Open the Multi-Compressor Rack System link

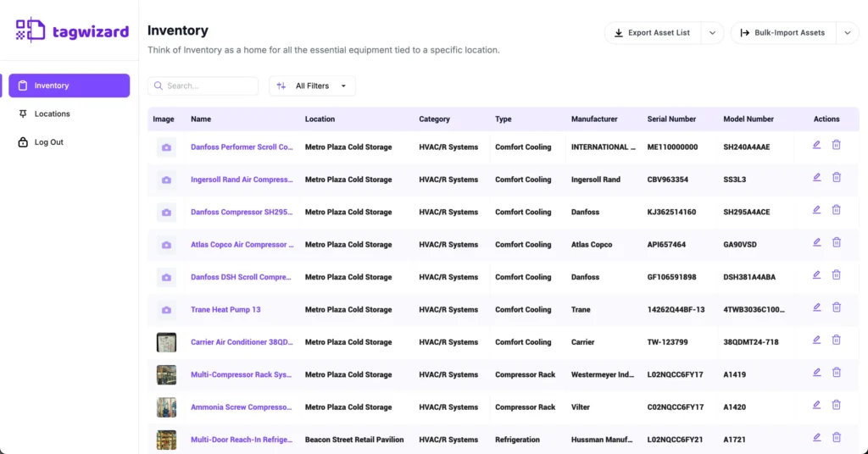[x=242, y=375]
